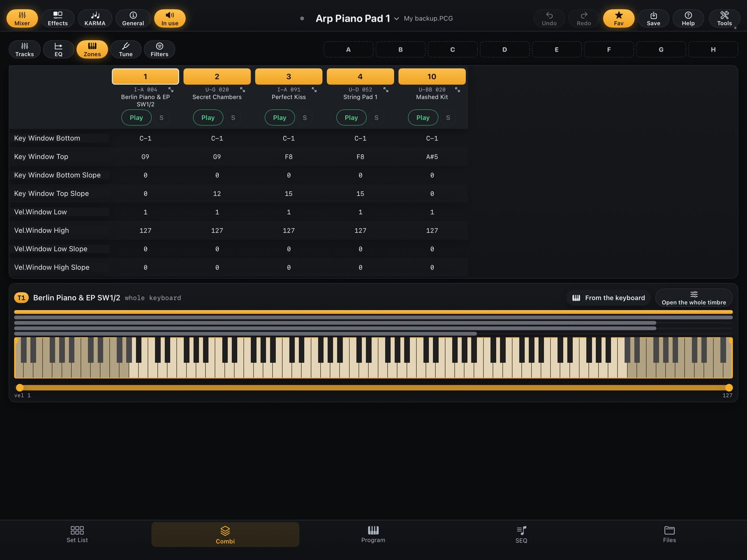The image size is (747, 560).
Task: Click Key Window Top Slope value 12
Action: click(x=217, y=194)
